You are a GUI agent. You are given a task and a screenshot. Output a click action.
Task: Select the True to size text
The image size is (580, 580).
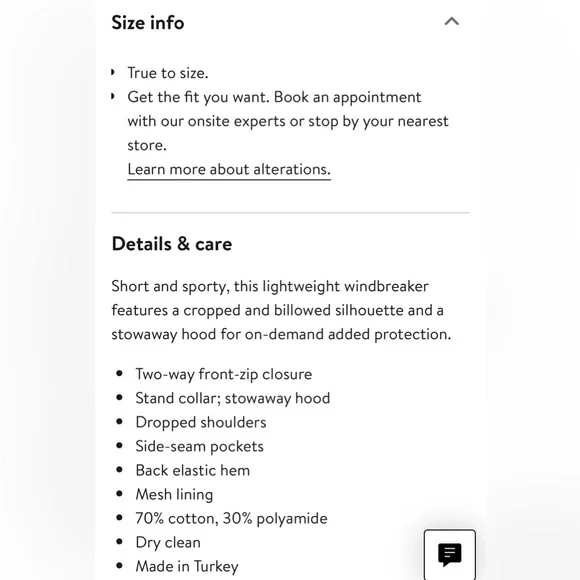pyautogui.click(x=168, y=73)
